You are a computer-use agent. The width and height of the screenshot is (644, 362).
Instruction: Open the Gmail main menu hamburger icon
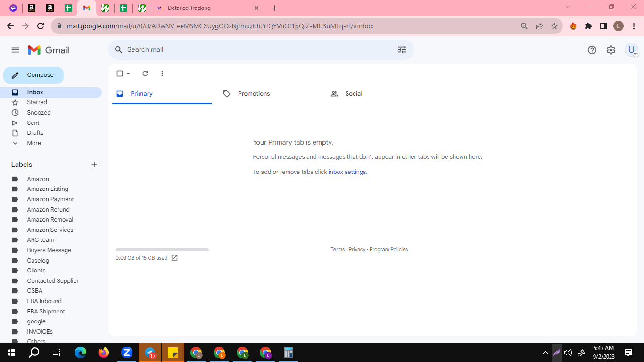point(15,50)
